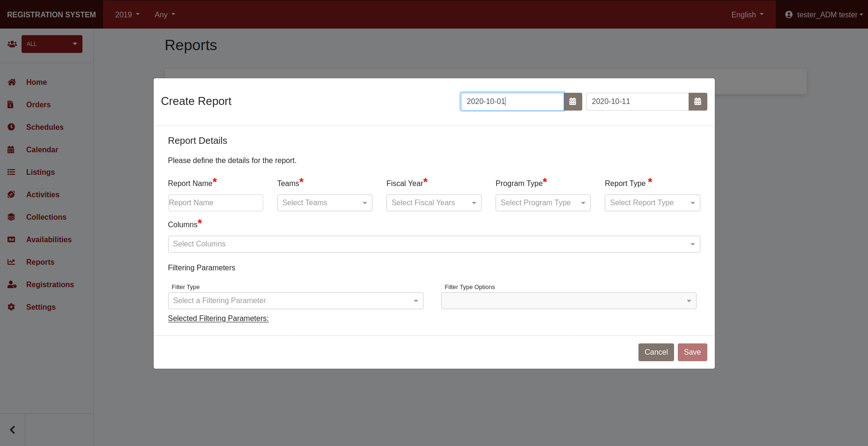Viewport: 868px width, 446px height.
Task: Open the start date calendar picker
Action: (x=572, y=102)
